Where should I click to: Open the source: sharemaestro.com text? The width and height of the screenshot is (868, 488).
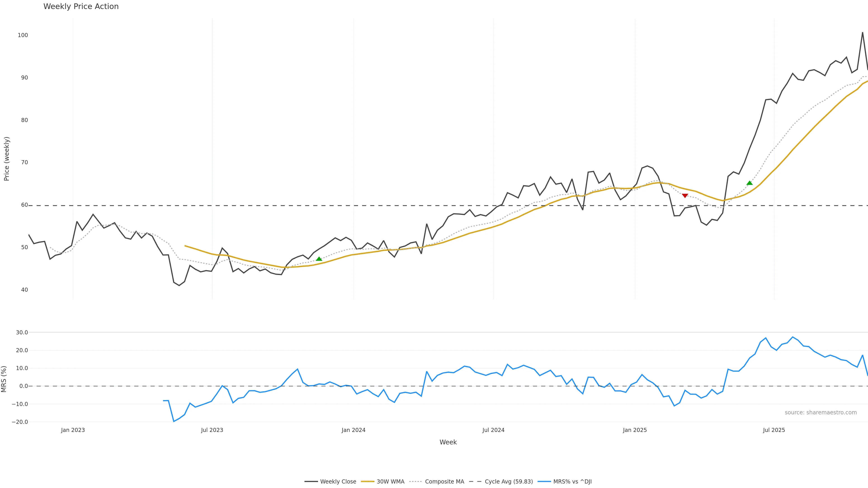coord(821,413)
